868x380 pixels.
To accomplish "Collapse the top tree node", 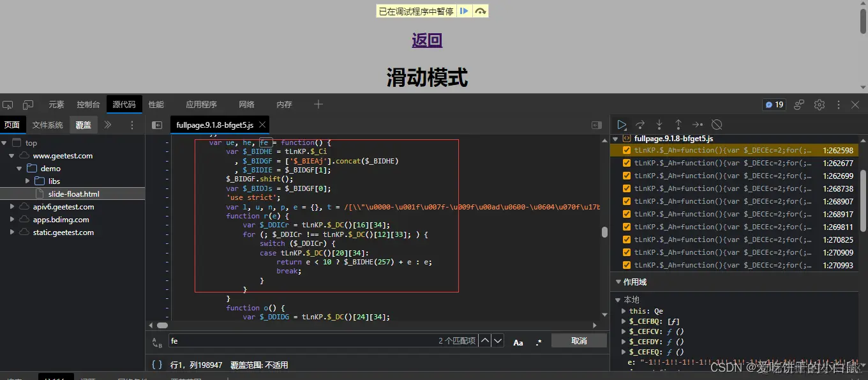I will click(4, 143).
